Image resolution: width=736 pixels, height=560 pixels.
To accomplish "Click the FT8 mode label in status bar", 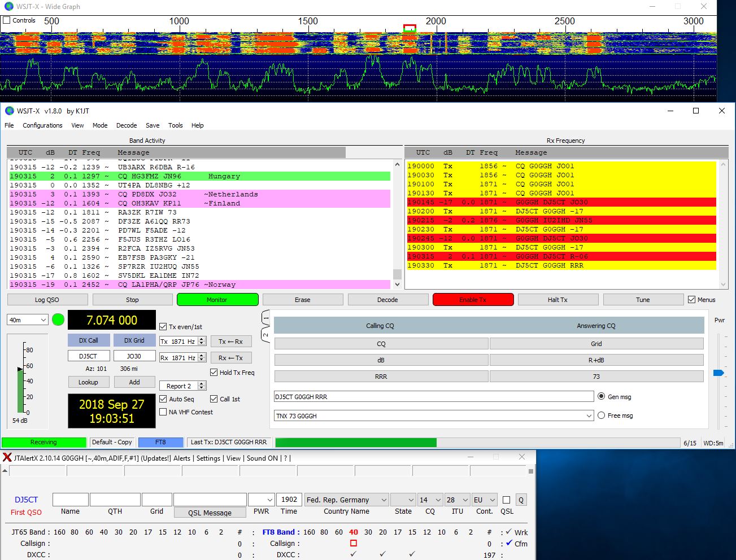I will click(160, 442).
